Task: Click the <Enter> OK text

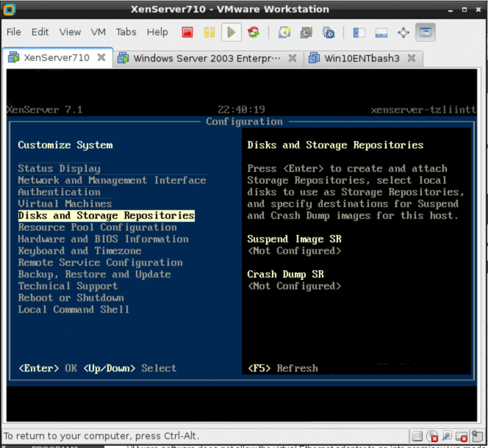Action: 47,368
